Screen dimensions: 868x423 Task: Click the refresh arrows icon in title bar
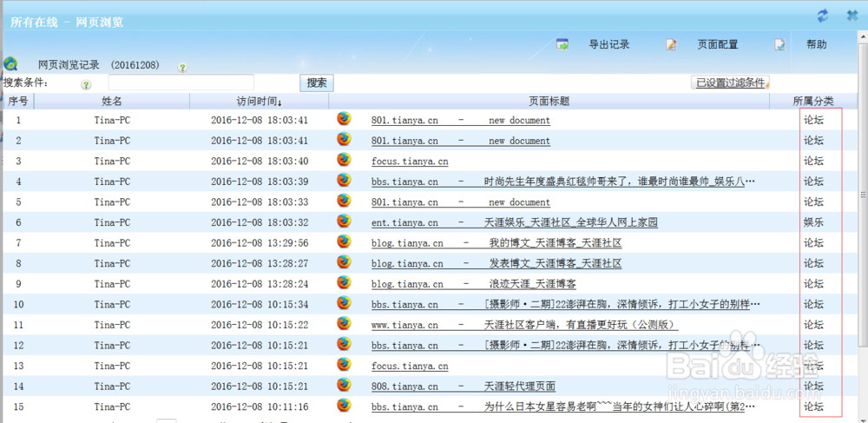tap(823, 16)
